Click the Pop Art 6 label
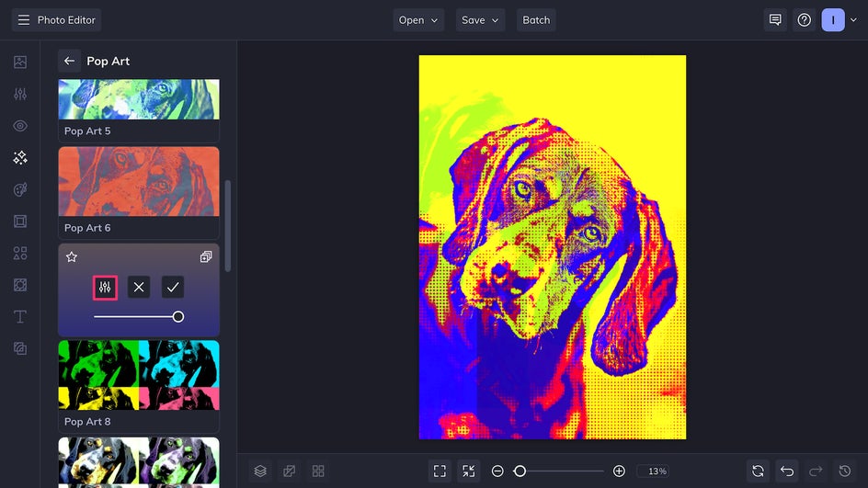The width and height of the screenshot is (868, 488). point(87,228)
